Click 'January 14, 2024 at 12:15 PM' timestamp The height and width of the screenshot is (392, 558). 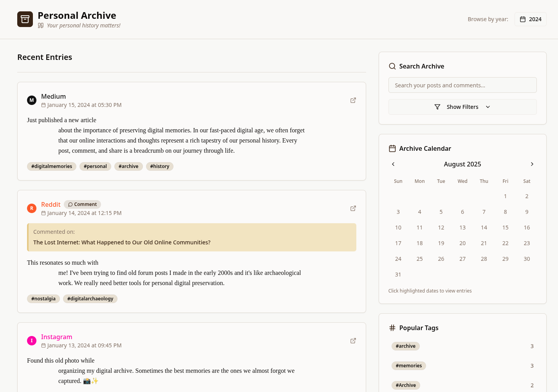84,213
